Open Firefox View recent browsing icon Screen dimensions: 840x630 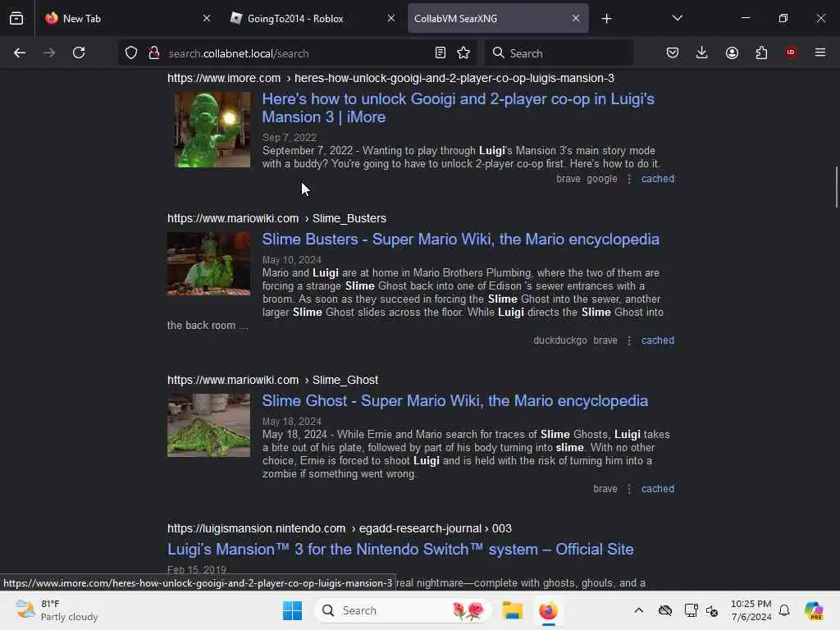point(16,18)
